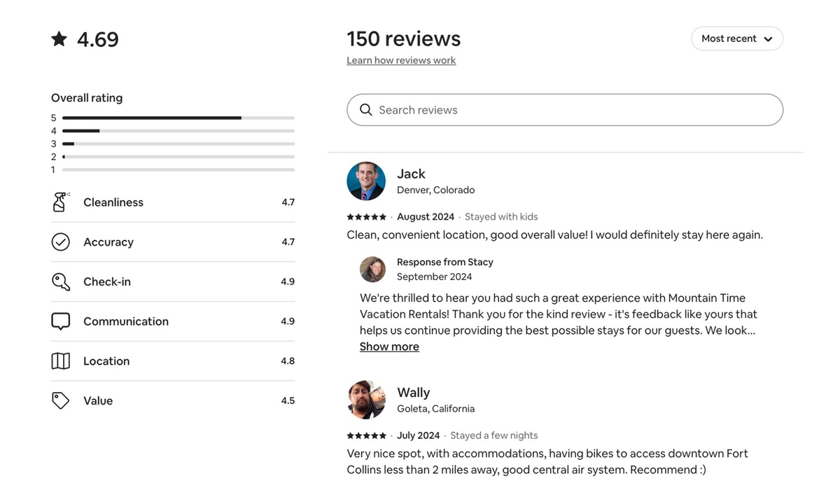This screenshot has height=504, width=840.
Task: Click the 3-star rating bar
Action: [x=178, y=143]
